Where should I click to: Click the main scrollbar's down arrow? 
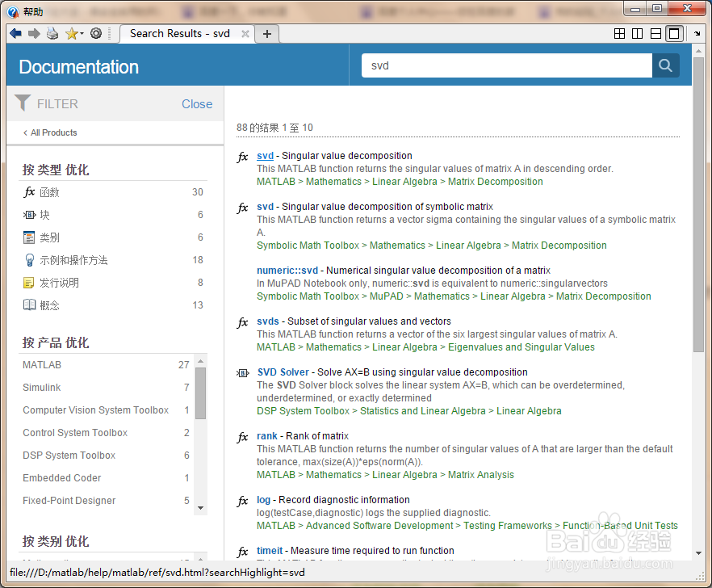(x=698, y=553)
